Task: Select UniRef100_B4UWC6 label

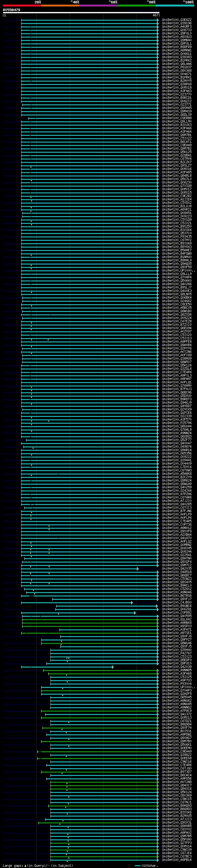Action: 177,606
